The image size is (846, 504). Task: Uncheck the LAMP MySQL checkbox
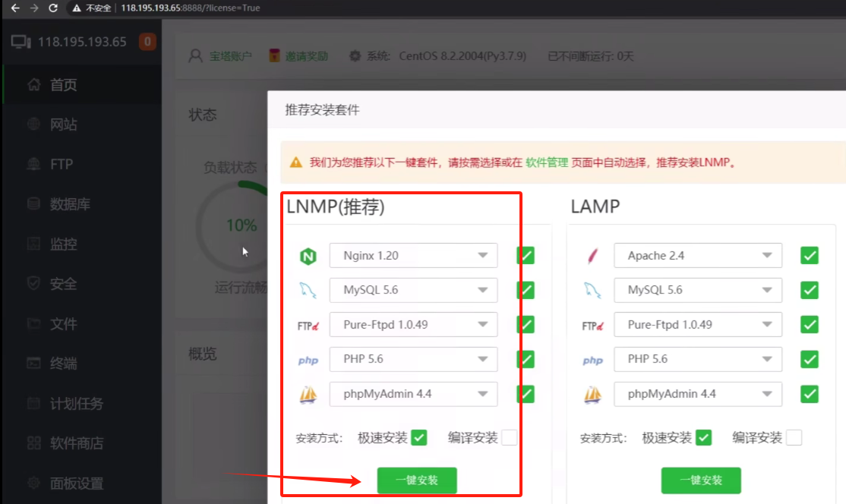[810, 290]
